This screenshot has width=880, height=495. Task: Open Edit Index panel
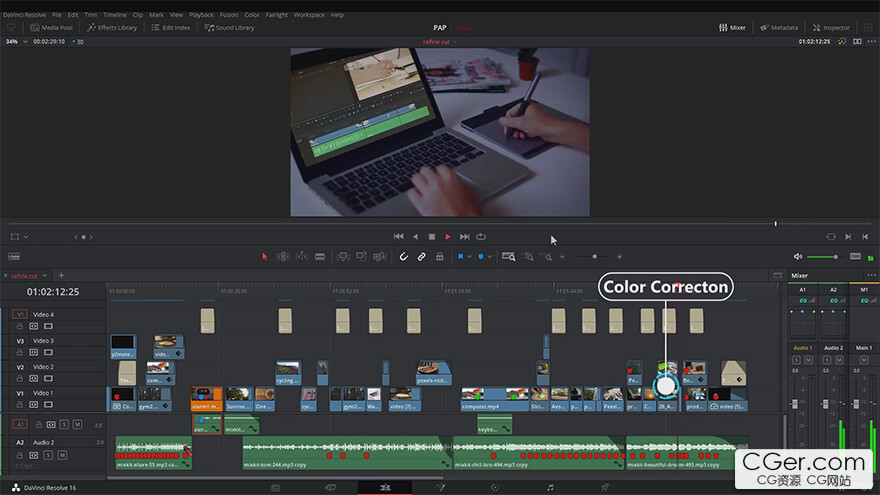(x=171, y=28)
